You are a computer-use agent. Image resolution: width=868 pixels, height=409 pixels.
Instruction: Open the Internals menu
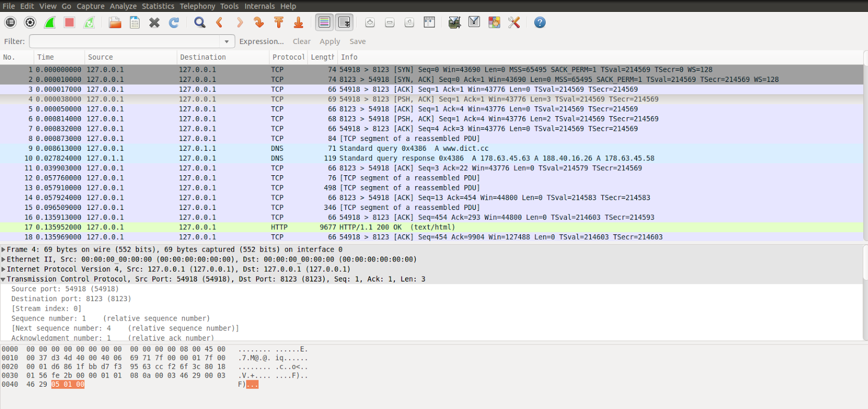tap(259, 6)
